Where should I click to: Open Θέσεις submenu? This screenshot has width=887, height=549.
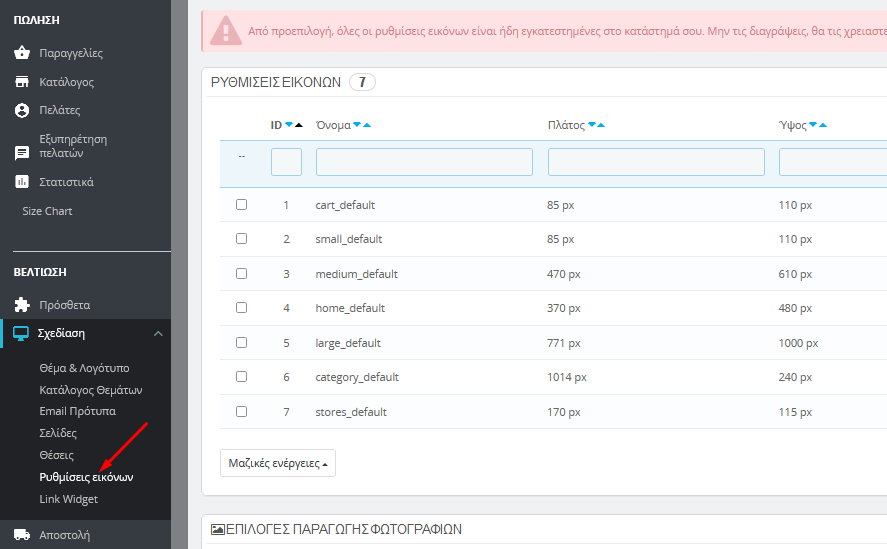(57, 455)
